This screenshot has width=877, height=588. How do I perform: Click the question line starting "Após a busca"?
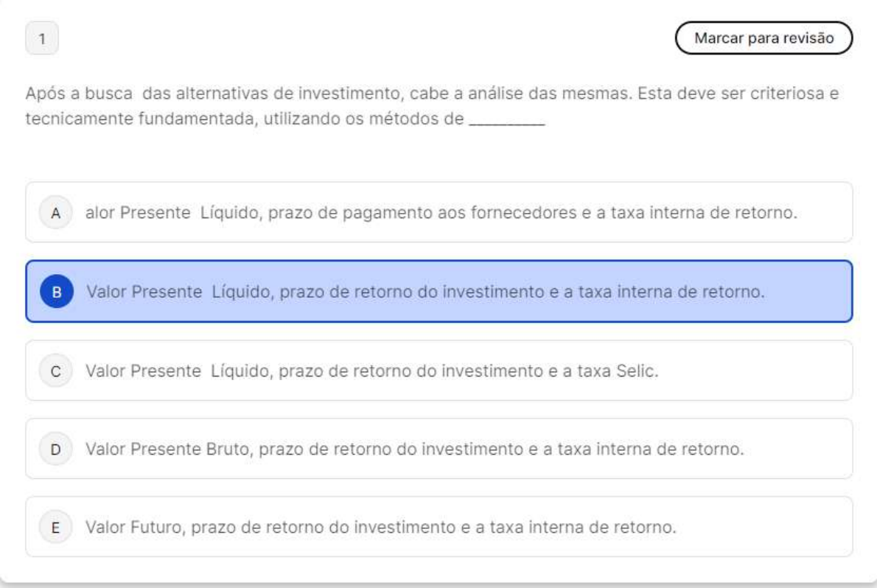(x=435, y=94)
